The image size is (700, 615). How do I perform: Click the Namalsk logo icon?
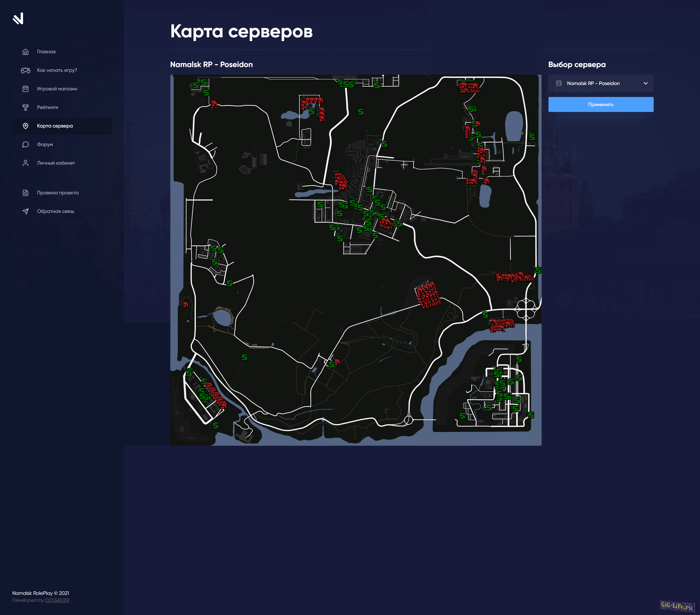(x=18, y=19)
